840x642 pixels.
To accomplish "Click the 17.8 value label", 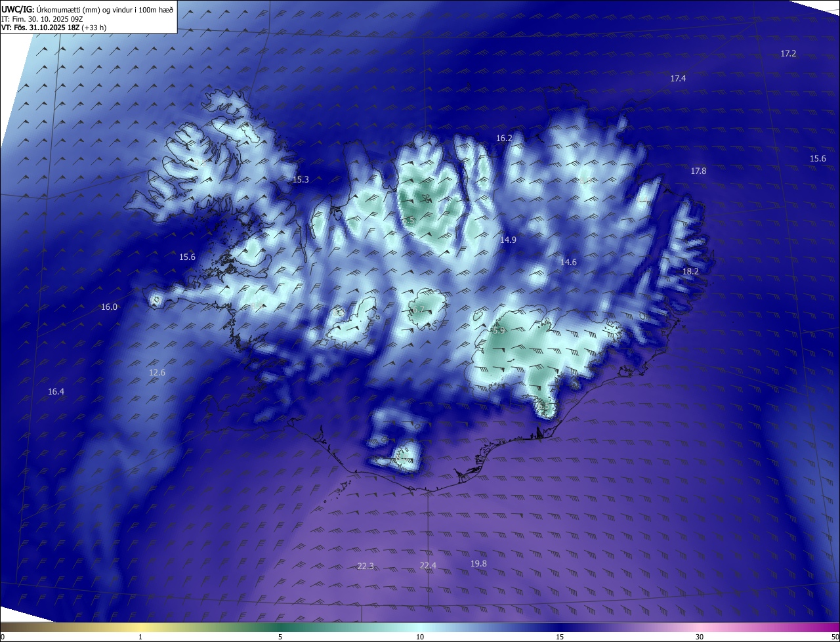I will pyautogui.click(x=698, y=171).
